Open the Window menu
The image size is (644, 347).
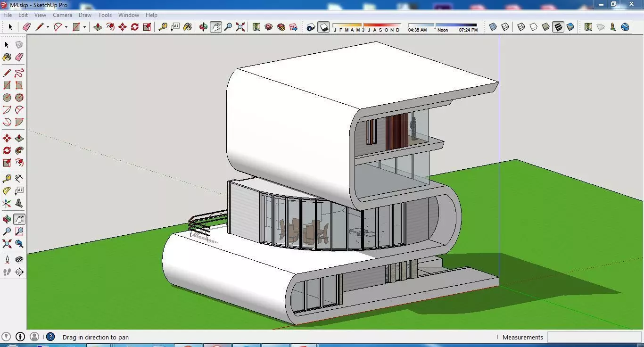pos(129,15)
